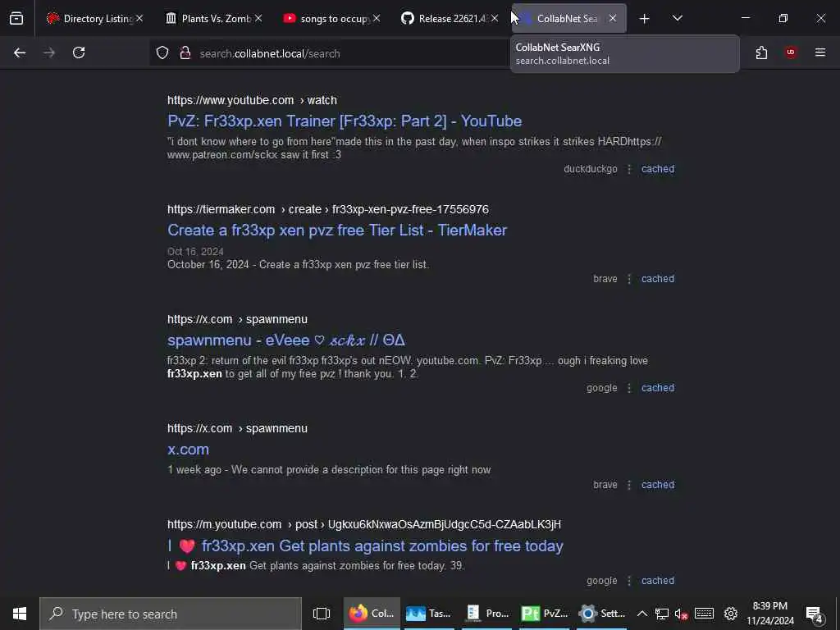List all tabs dropdown arrow
Screen dimensions: 840x630
coord(677,19)
